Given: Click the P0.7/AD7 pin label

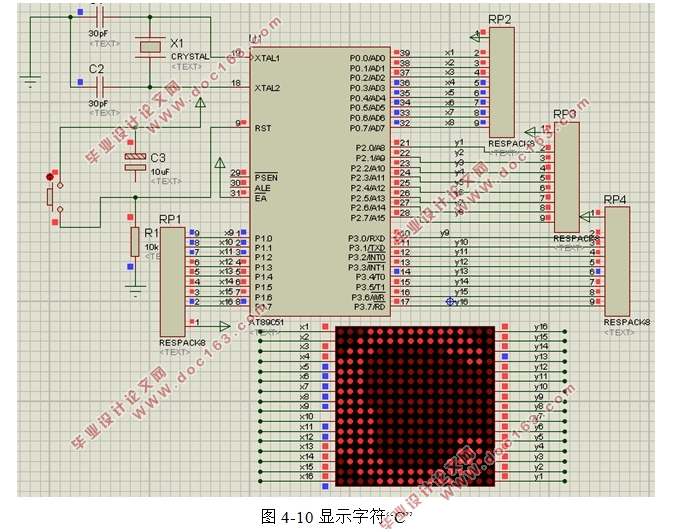Looking at the screenshot, I should (368, 128).
